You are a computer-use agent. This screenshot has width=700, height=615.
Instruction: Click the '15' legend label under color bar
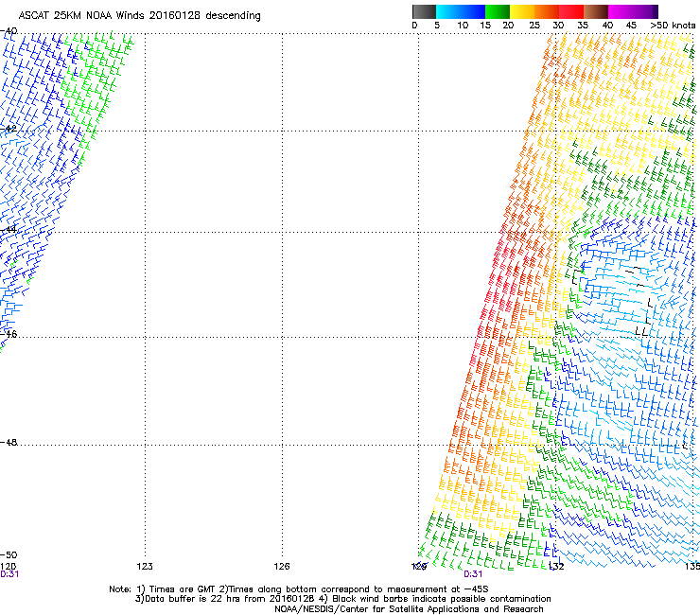(x=485, y=26)
